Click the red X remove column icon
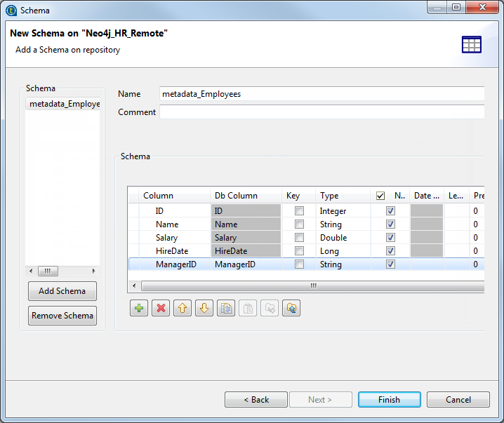Viewport: 504px width, 423px height. tap(161, 308)
